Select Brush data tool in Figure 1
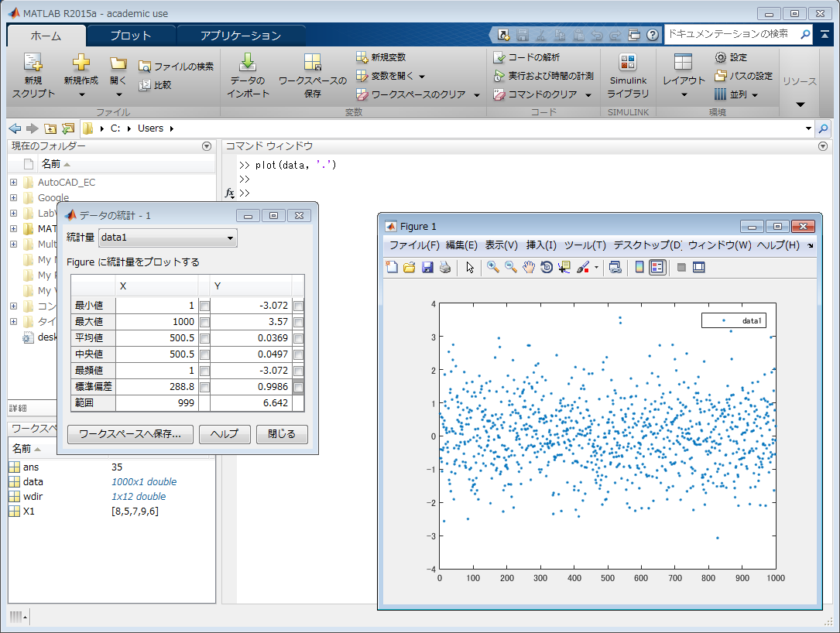840x633 pixels. tap(583, 267)
